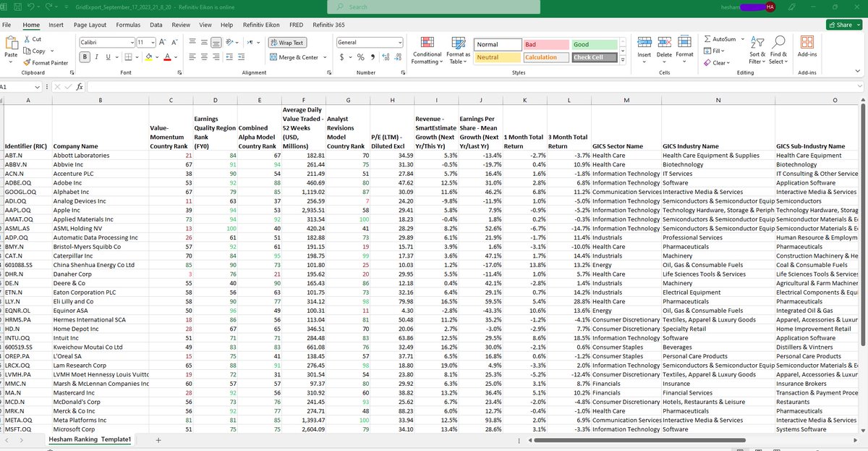
Task: Click the Save icon in title bar
Action: point(17,7)
